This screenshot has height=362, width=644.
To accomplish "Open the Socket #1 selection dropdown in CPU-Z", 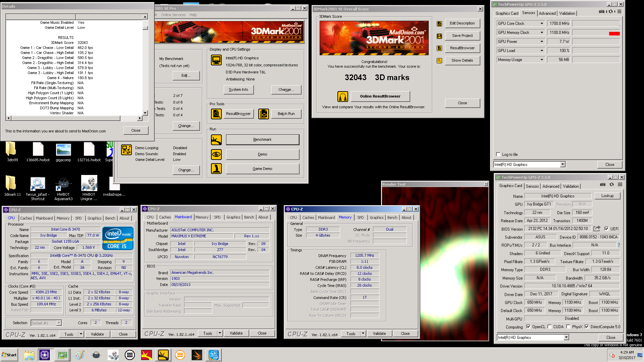I will 59,323.
